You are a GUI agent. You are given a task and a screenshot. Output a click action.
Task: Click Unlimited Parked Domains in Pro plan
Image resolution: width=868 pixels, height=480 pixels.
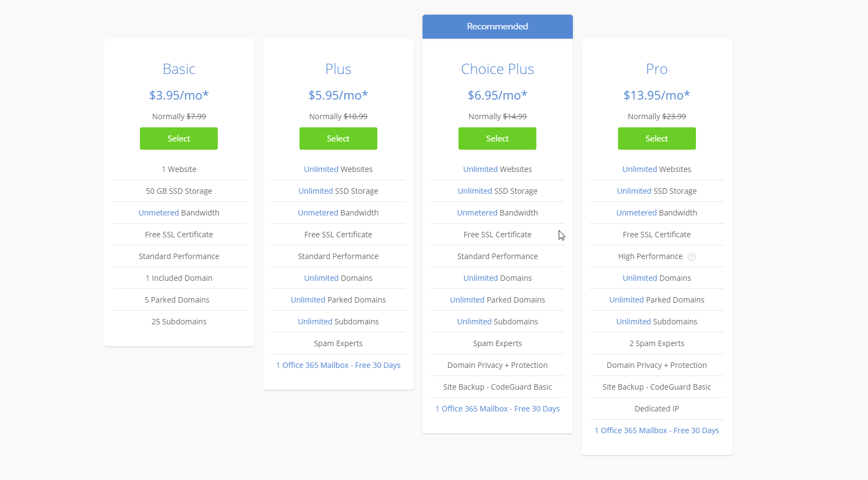[657, 300]
